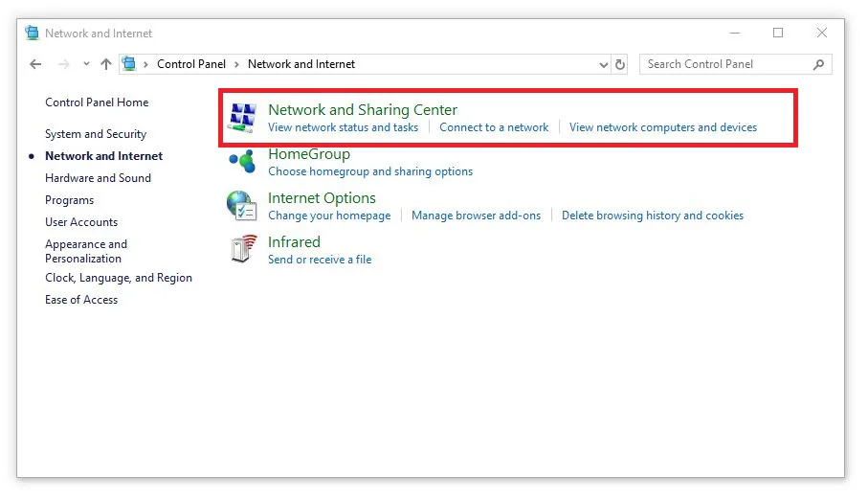The width and height of the screenshot is (868, 500).
Task: Click View network status and tasks
Action: tap(344, 127)
